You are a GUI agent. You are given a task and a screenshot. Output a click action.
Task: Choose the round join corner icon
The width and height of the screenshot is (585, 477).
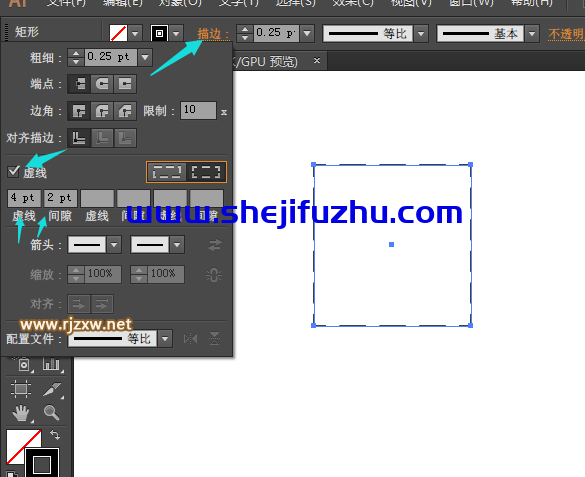point(102,111)
